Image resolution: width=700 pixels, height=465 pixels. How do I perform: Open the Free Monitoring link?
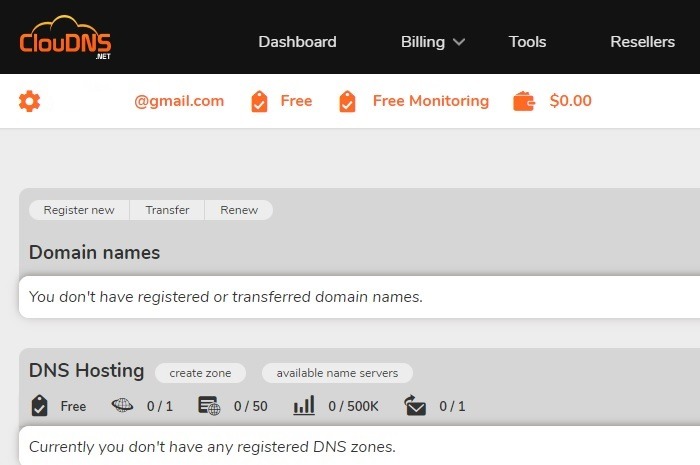coord(431,101)
